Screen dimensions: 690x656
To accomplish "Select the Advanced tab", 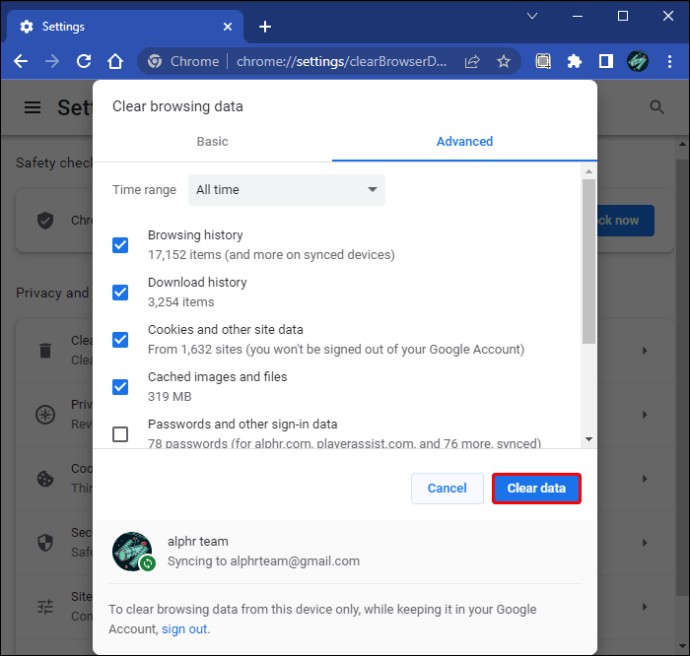I will [464, 142].
